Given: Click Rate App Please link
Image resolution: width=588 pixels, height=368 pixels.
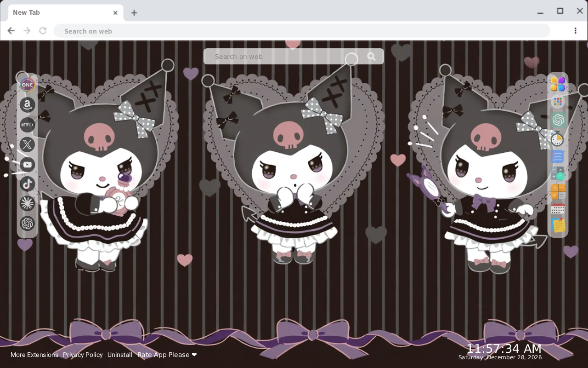Looking at the screenshot, I should [167, 355].
